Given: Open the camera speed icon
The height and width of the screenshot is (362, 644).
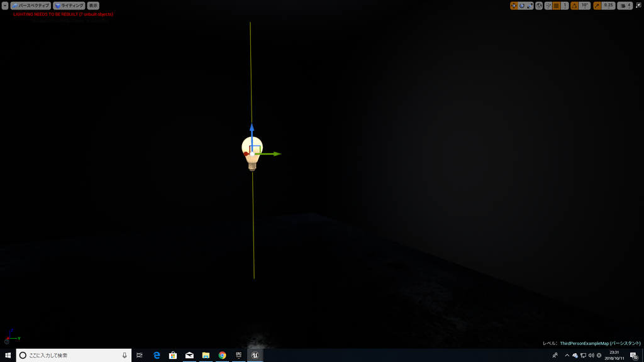Looking at the screenshot, I should coord(621,5).
